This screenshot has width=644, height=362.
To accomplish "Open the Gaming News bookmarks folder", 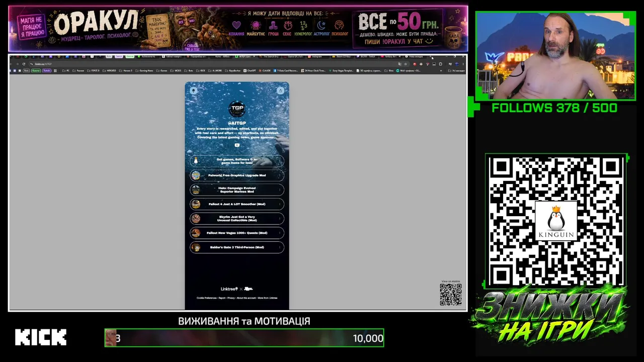I will point(144,71).
